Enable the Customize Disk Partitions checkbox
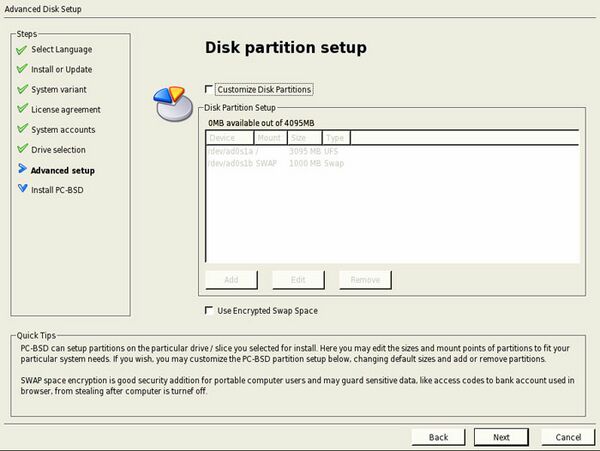The height and width of the screenshot is (451, 600). coord(210,89)
